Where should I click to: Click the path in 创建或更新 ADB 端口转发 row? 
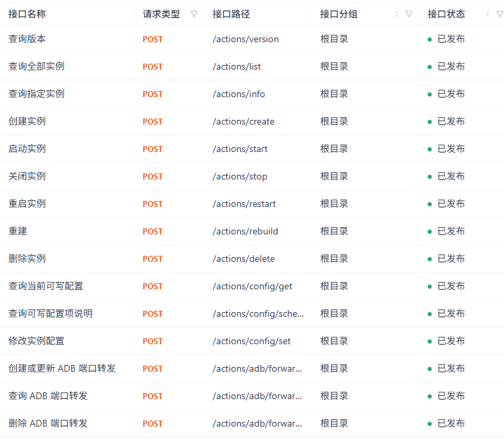pos(257,368)
